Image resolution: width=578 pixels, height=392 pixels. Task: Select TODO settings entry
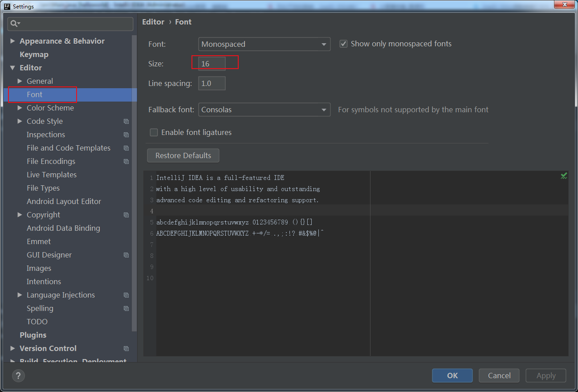tap(37, 322)
